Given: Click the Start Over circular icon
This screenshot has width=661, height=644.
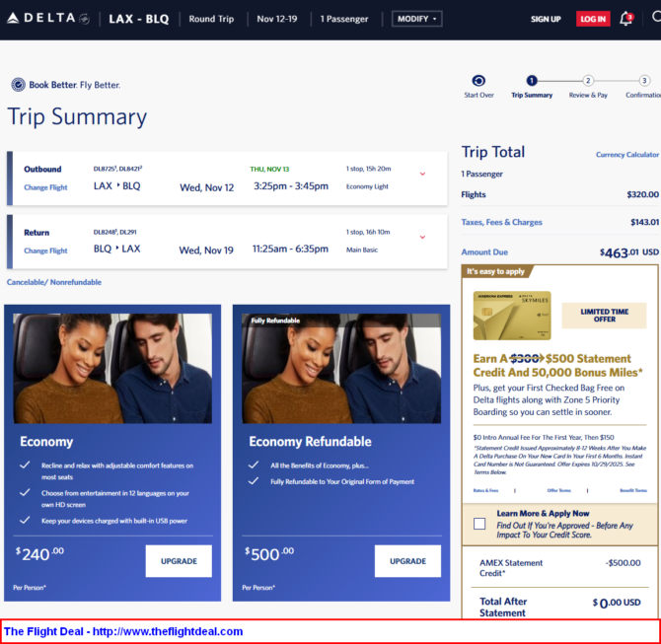Looking at the screenshot, I should 478,81.
